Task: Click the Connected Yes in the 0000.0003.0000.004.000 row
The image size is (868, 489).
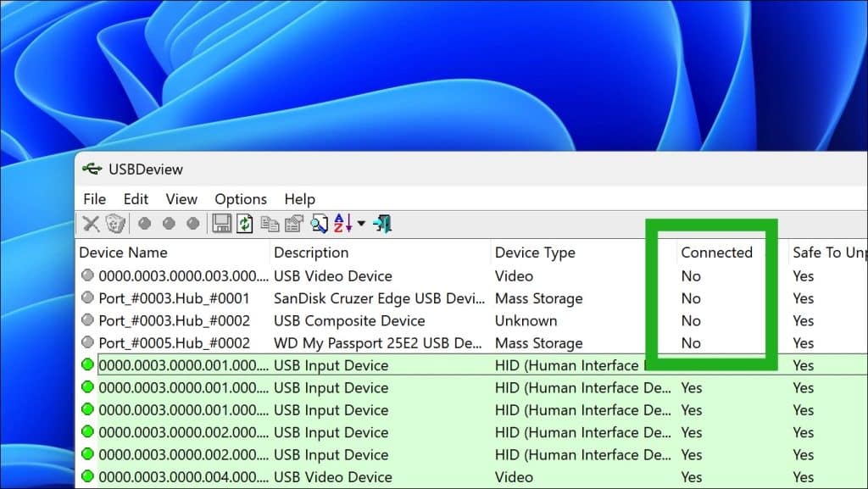Action: (x=692, y=477)
